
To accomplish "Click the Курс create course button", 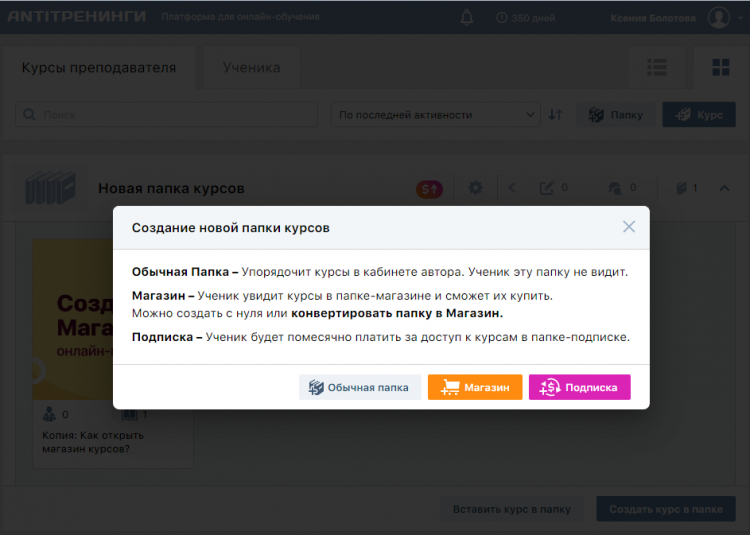I will (x=699, y=115).
